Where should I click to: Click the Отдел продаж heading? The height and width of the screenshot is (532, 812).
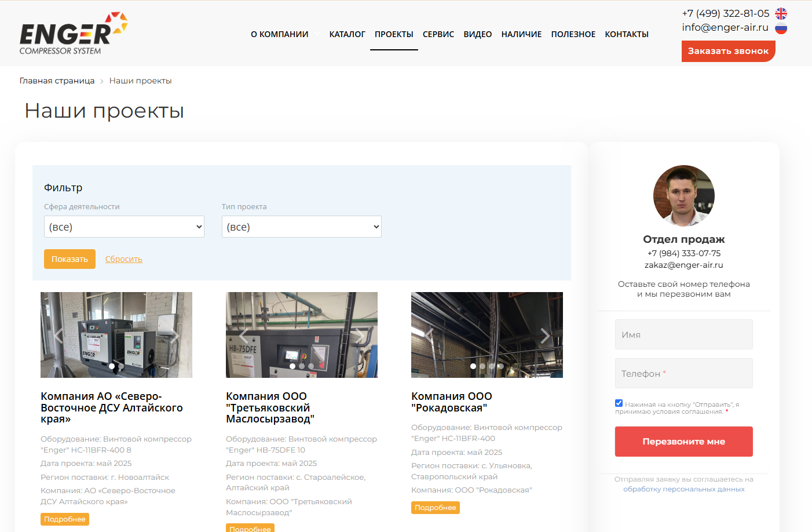(x=684, y=239)
